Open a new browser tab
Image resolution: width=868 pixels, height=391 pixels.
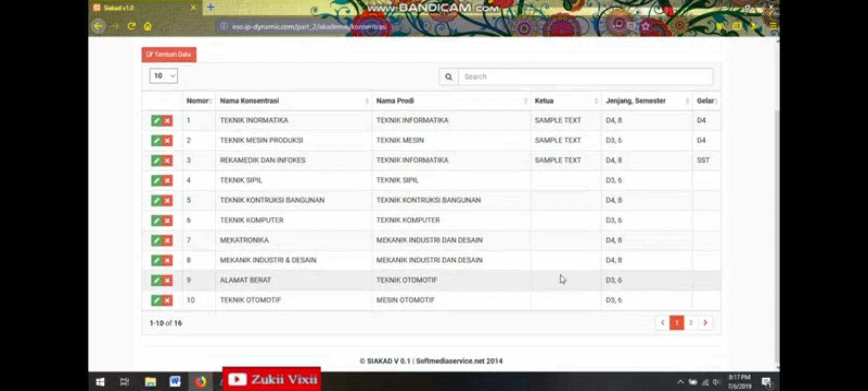pos(211,7)
